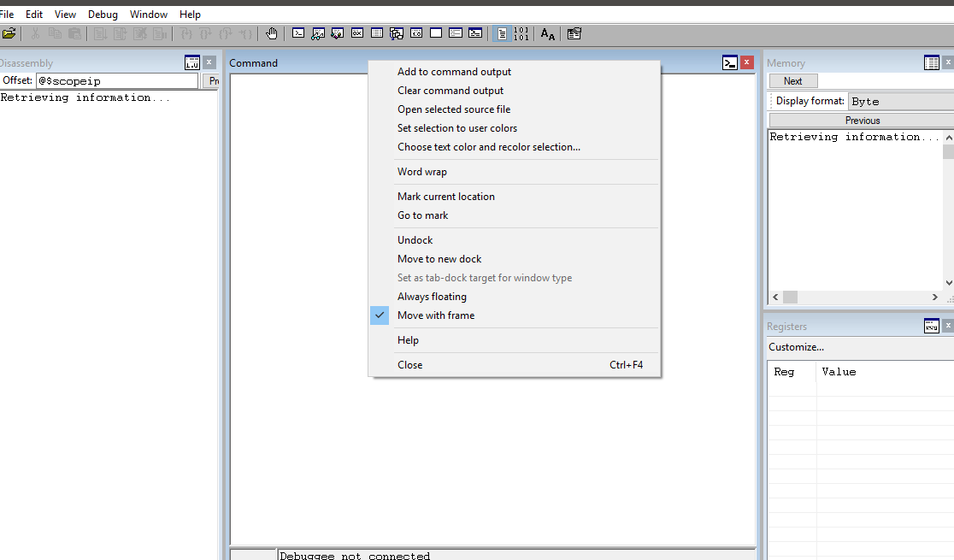Select Go to mark
Screen dimensions: 954x560
click(x=514, y=215)
